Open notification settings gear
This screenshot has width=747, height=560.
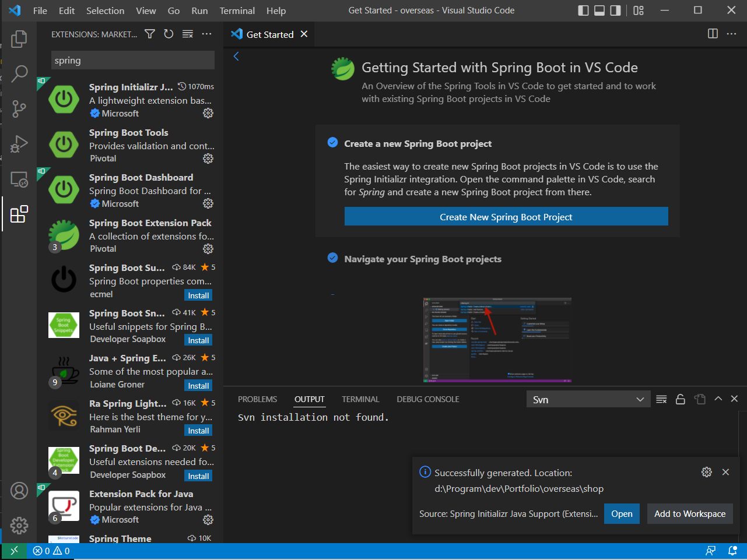tap(707, 472)
